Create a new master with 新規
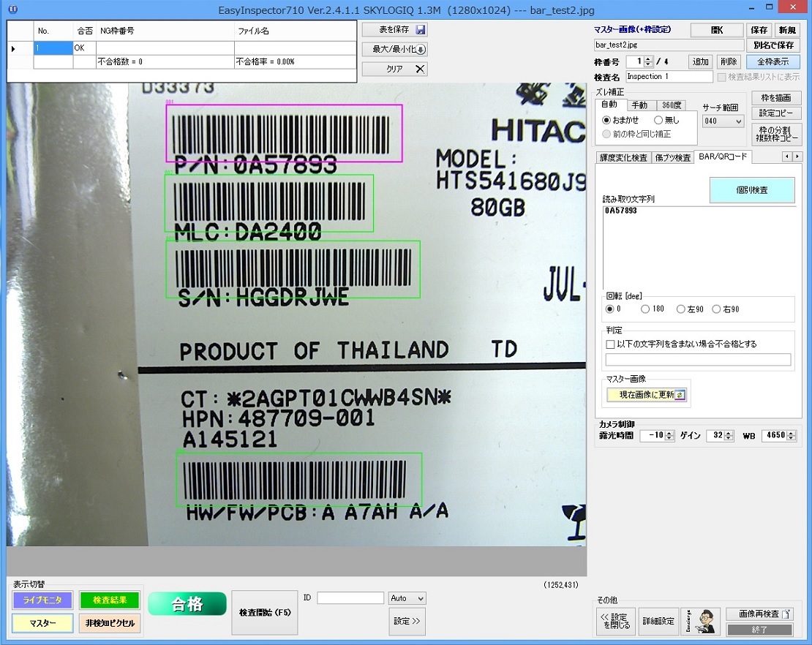812x645 pixels. (x=787, y=30)
